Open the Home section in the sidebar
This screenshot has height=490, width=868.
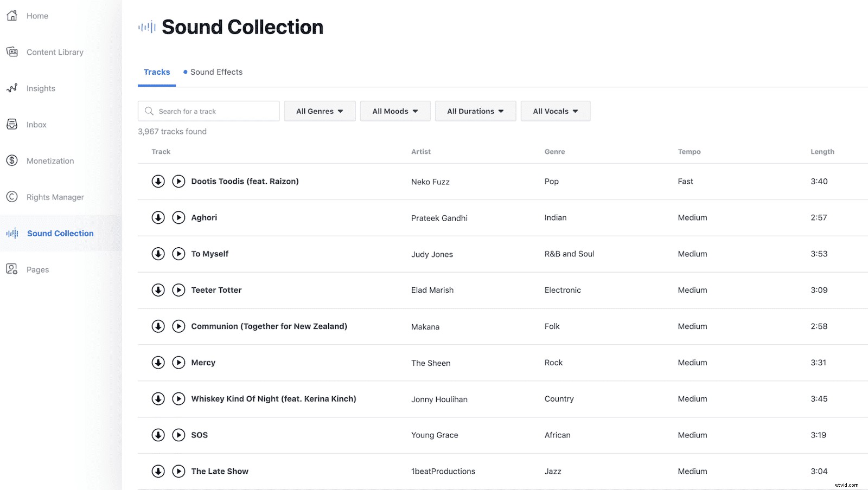(x=37, y=16)
